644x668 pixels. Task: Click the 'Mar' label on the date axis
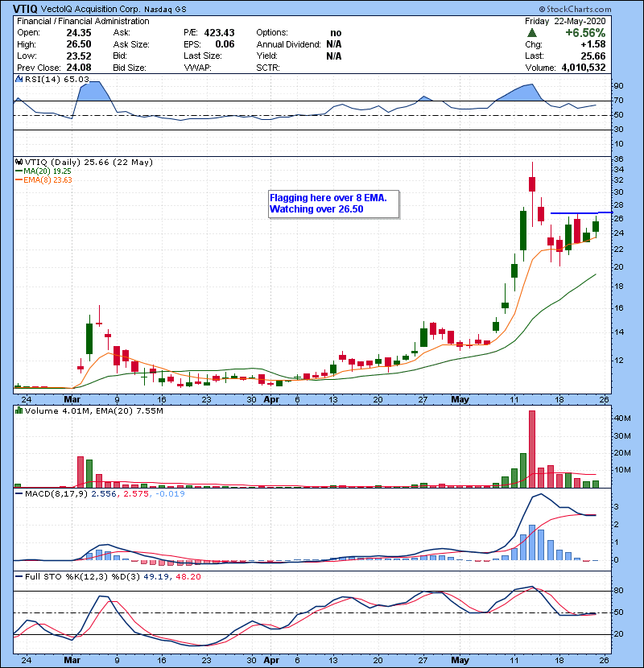coord(72,398)
